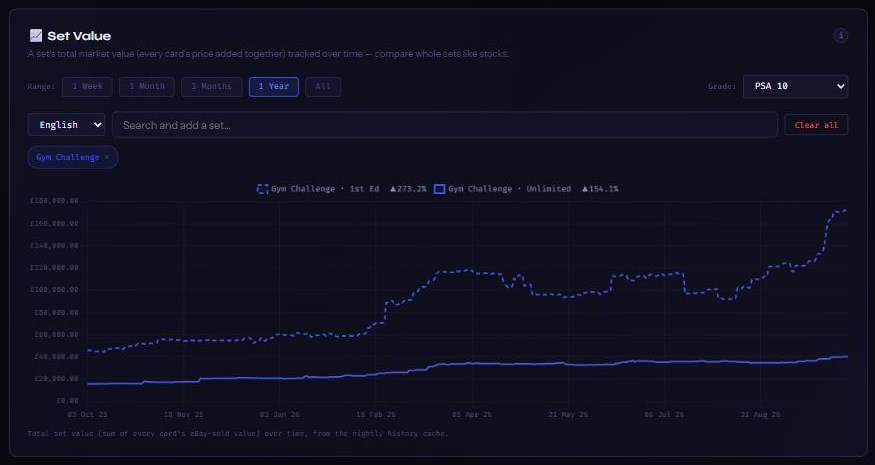Viewport: 875px width, 465px height.
Task: Open the PSA 10 grade dropdown
Action: tap(795, 87)
